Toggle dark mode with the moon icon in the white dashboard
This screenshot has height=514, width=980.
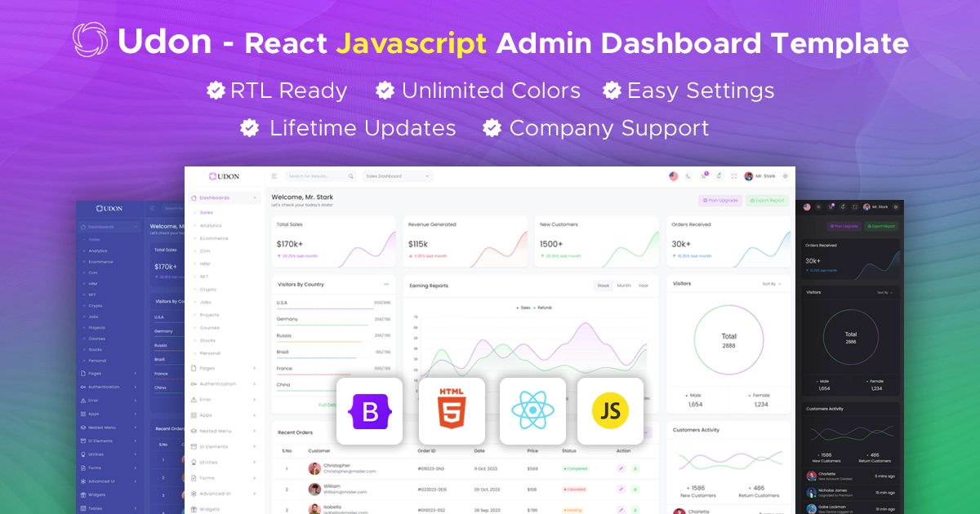(x=688, y=176)
